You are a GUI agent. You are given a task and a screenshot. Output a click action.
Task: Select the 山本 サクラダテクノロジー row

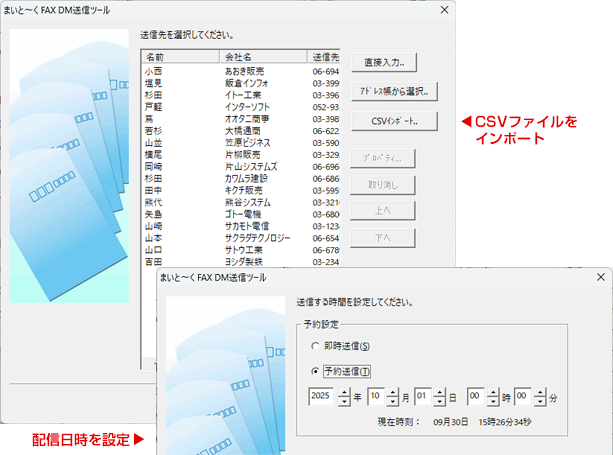(240, 238)
